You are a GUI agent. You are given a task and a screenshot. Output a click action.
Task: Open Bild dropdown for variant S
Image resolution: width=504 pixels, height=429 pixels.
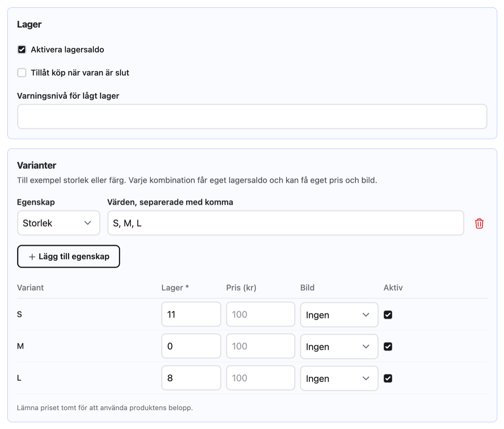[339, 314]
